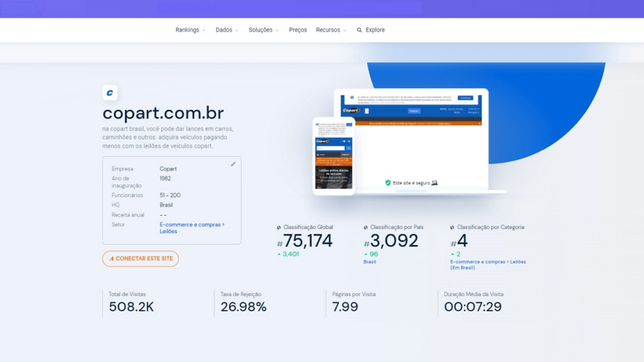Click the pencil edit icon in company info
The image size is (644, 362).
pos(233,164)
